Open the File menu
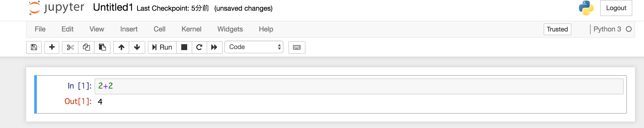Viewport: 644px width, 128px height. [40, 29]
